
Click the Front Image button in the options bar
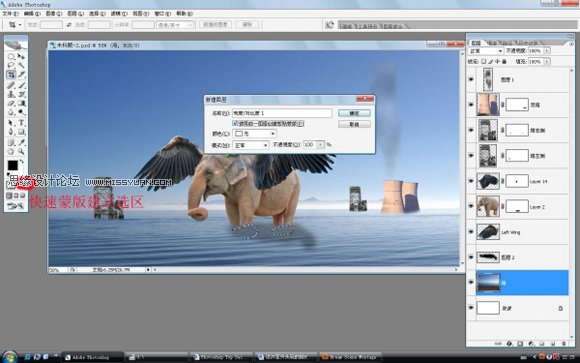coord(216,24)
